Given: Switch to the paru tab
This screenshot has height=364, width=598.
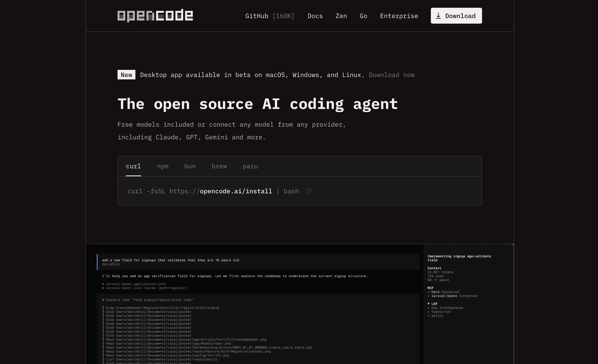Looking at the screenshot, I should coord(250,166).
